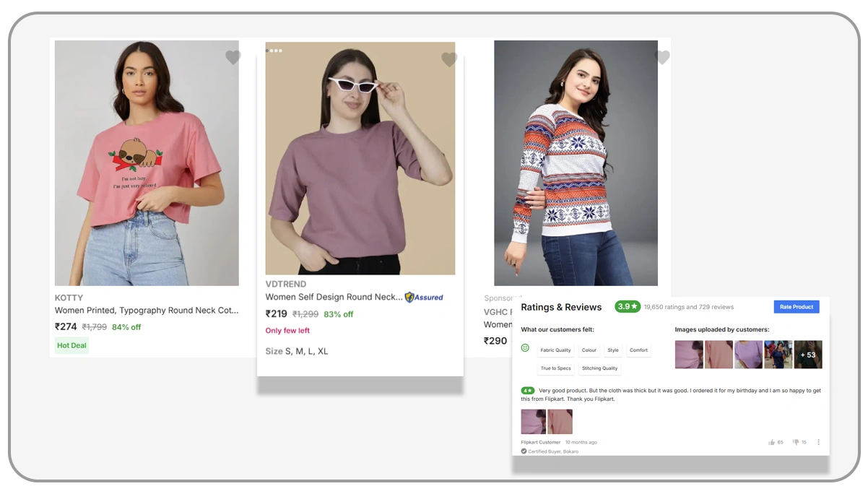Screen dimensions: 868x494
Task: Add the KOTTY pink tee to wishlist
Action: pyautogui.click(x=233, y=58)
